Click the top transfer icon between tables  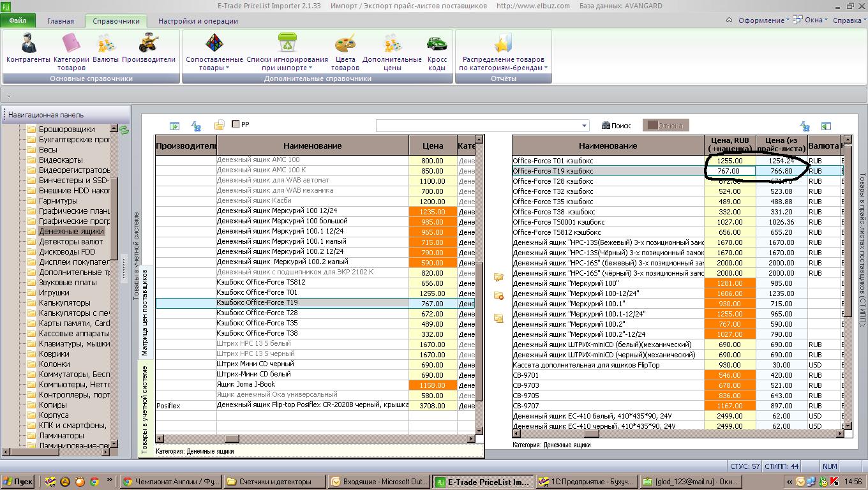498,278
